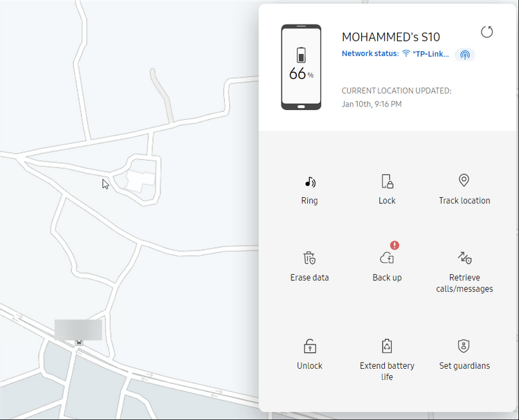Viewport: 519px width, 420px height.
Task: Open the Back up cloud icon
Action: click(x=387, y=258)
